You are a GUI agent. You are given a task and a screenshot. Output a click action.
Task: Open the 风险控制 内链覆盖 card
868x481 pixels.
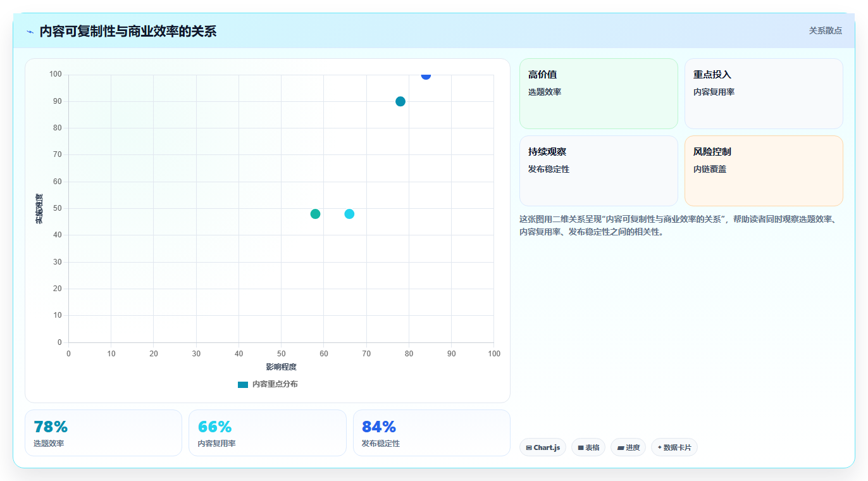[764, 171]
